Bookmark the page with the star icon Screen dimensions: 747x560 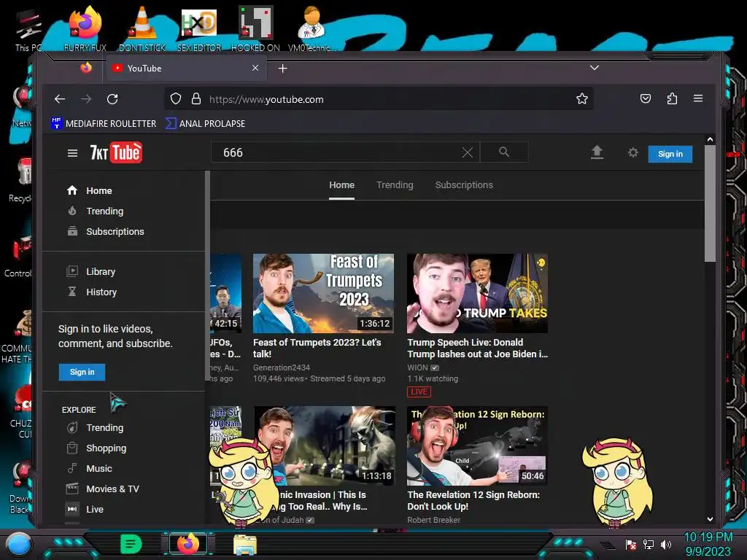pos(581,98)
